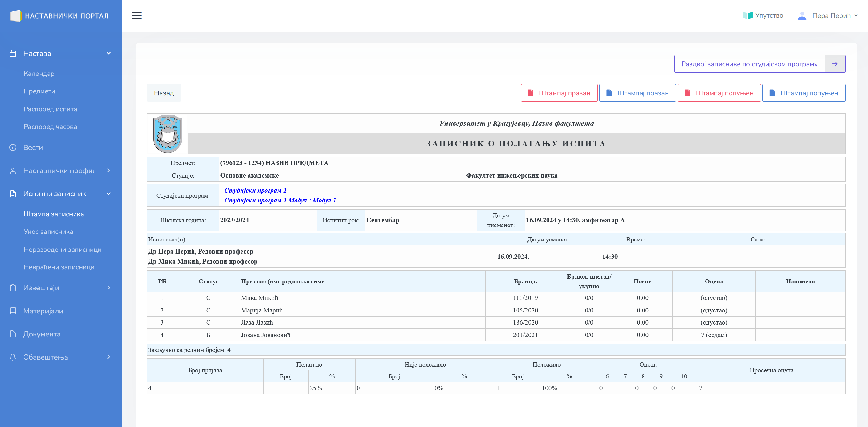The height and width of the screenshot is (427, 868).
Task: Click the Документа file icon
Action: point(13,334)
